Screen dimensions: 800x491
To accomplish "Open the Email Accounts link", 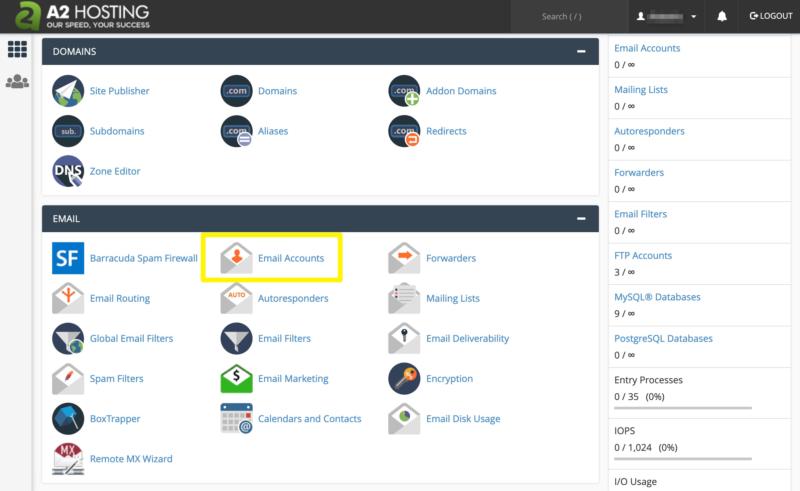I will point(290,258).
